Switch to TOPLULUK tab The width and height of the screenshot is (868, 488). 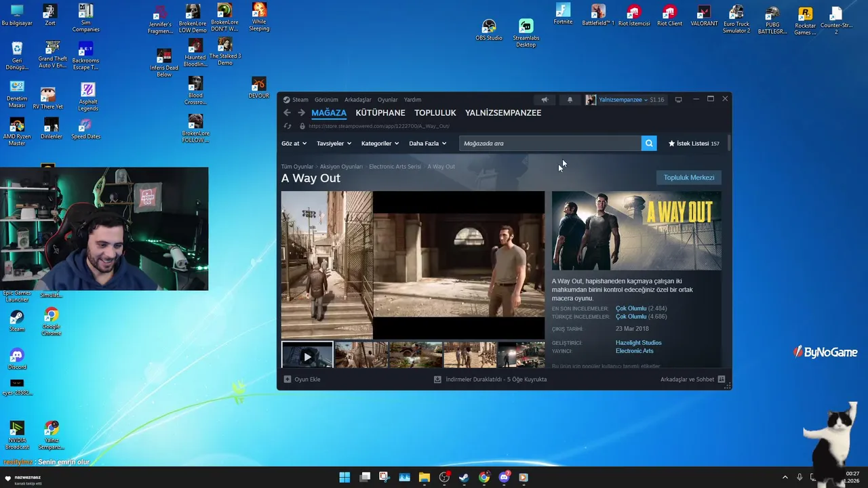click(435, 113)
